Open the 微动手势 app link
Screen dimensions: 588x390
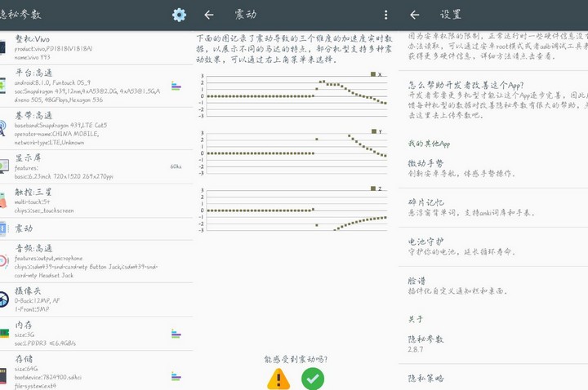(x=490, y=168)
